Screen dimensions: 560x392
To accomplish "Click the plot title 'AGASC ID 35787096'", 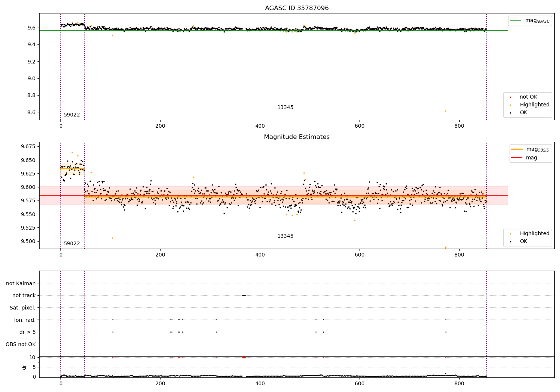I will coord(297,8).
